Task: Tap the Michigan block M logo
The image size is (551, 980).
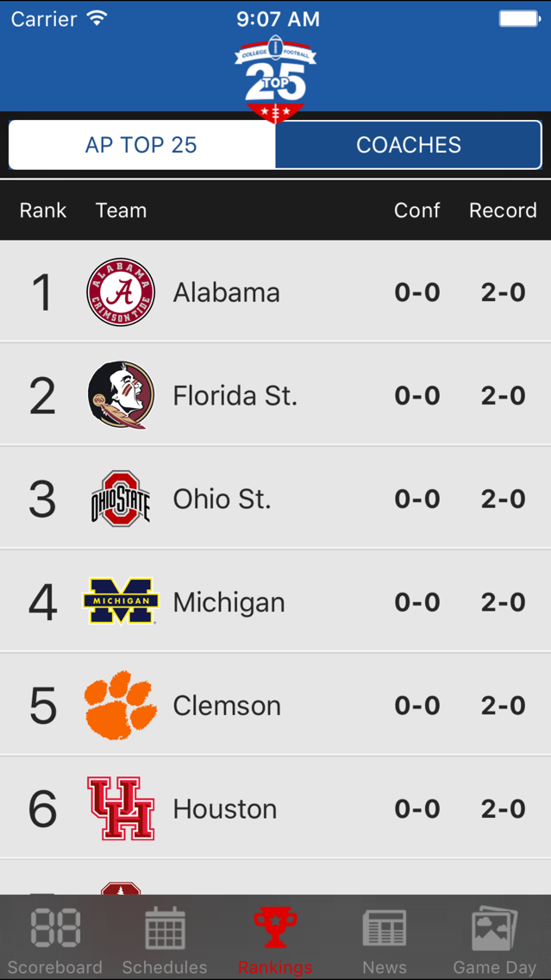Action: pyautogui.click(x=121, y=601)
